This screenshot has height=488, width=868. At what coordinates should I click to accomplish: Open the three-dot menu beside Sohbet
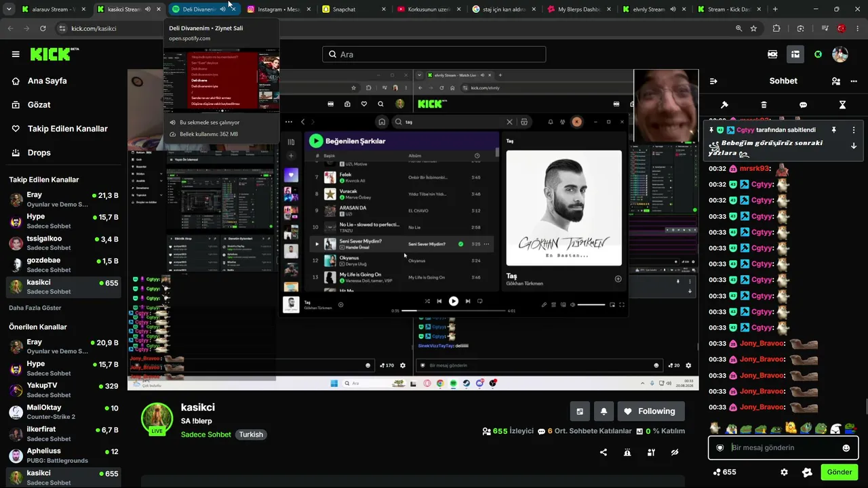[854, 81]
